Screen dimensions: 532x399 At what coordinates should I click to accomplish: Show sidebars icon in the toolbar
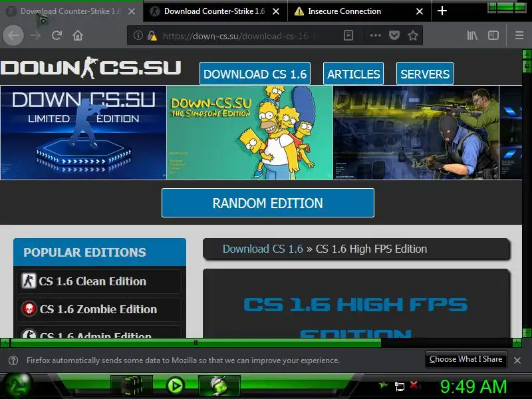493,35
